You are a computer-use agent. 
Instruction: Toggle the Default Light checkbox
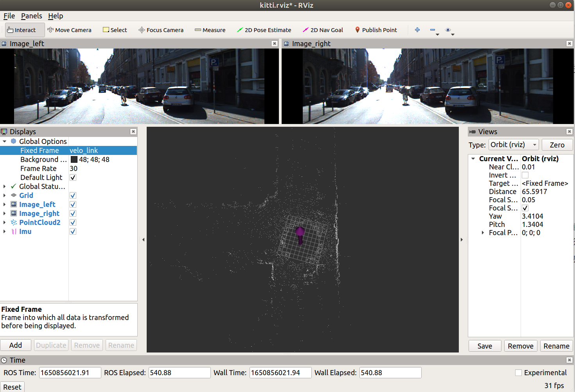click(73, 178)
